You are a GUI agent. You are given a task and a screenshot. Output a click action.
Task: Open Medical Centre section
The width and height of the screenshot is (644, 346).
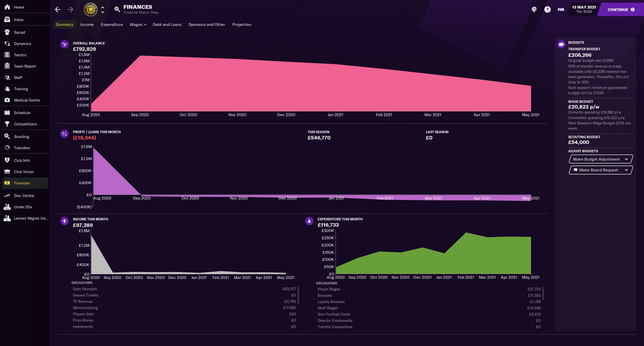pyautogui.click(x=27, y=100)
